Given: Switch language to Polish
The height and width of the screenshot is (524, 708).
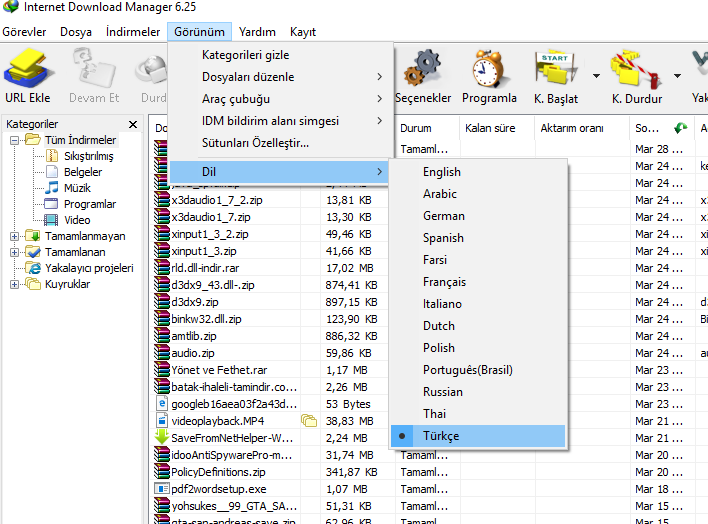Looking at the screenshot, I should pos(478,348).
